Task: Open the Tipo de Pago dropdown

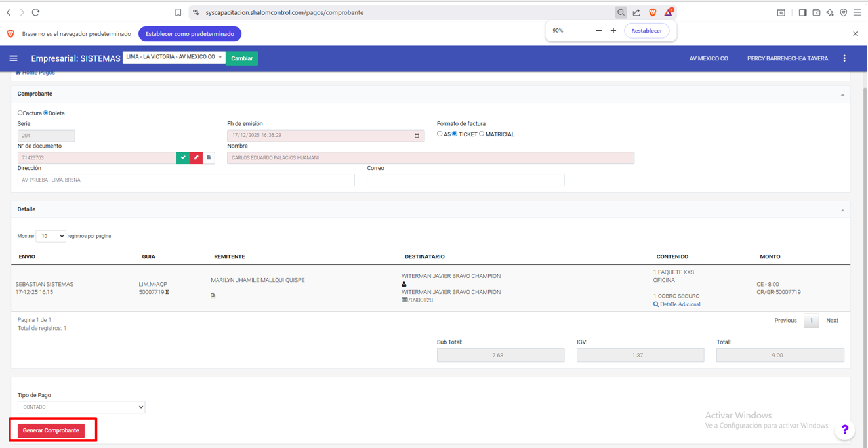Action: [81, 407]
